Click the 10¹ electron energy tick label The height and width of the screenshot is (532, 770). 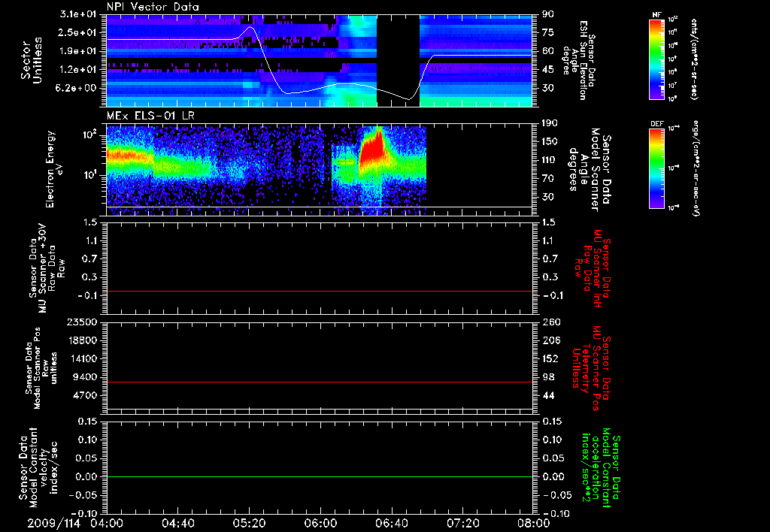pos(90,175)
